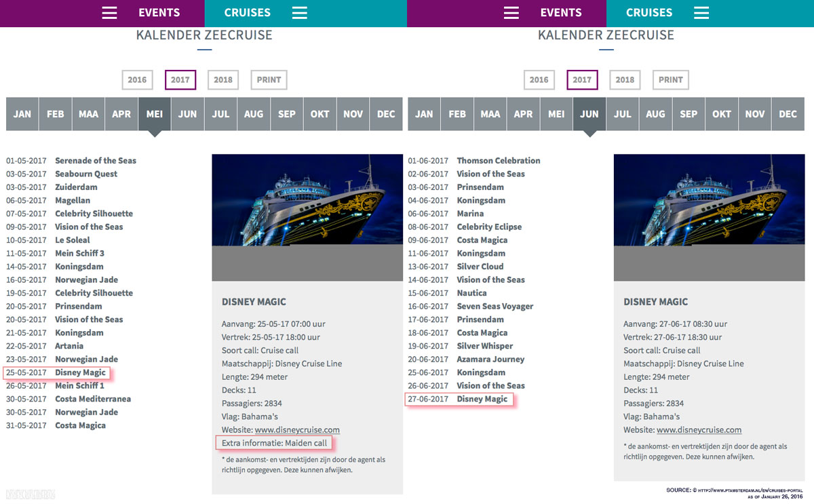Open the hamburger menu beside EVENTS in the May view

pos(109,13)
